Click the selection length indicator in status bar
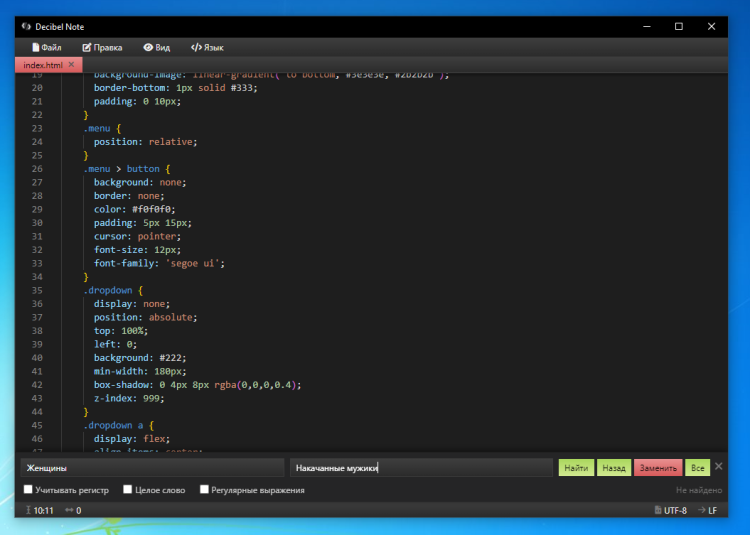The height and width of the screenshot is (535, 750). tap(73, 510)
